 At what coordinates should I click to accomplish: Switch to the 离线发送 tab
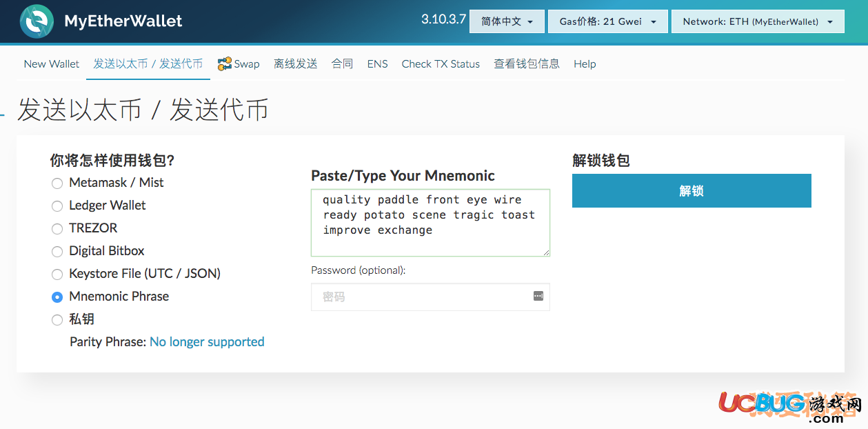(x=295, y=64)
